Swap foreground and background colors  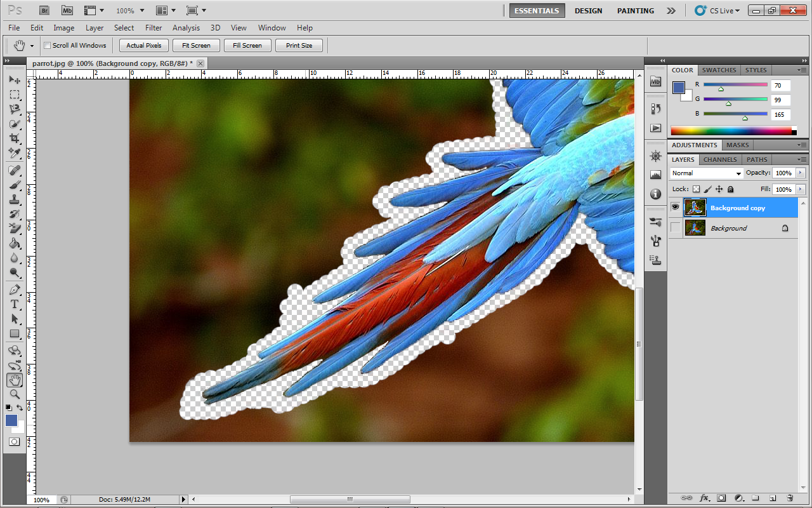pyautogui.click(x=21, y=408)
